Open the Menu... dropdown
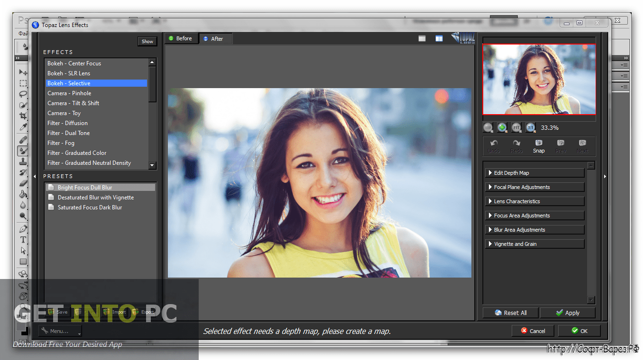Image resolution: width=644 pixels, height=360 pixels. pos(60,331)
